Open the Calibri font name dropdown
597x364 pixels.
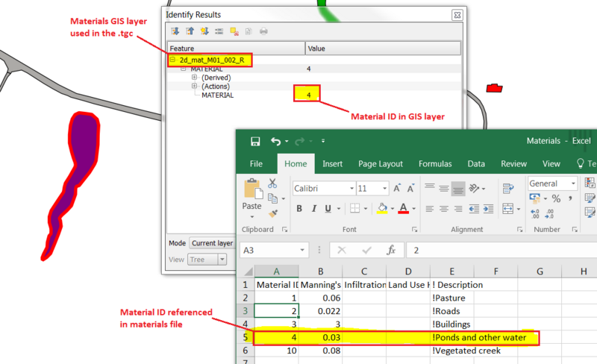pyautogui.click(x=351, y=188)
